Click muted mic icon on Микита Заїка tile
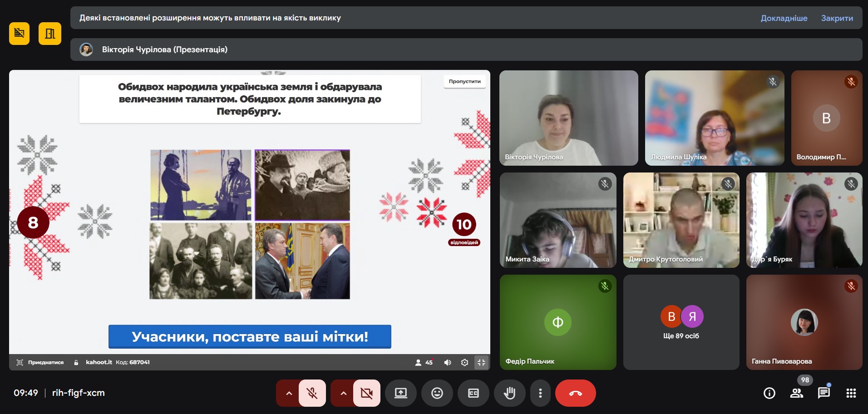This screenshot has width=868, height=414. click(x=605, y=184)
